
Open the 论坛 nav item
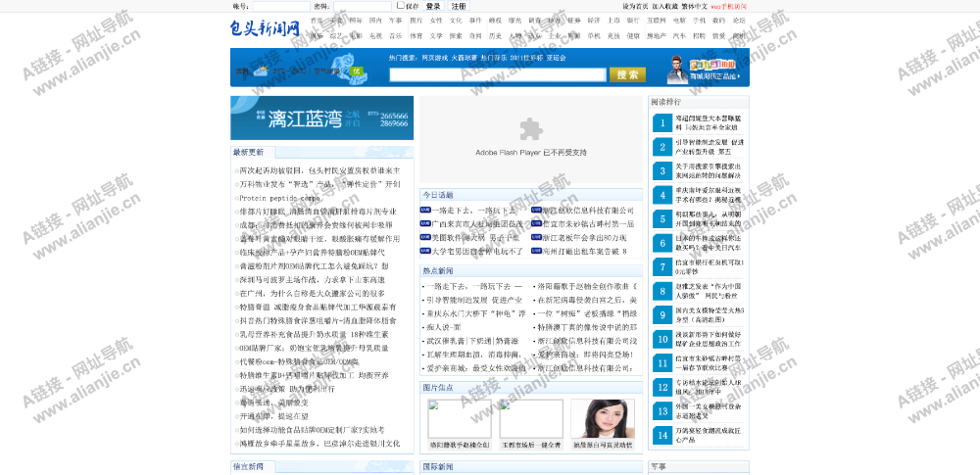[x=739, y=21]
